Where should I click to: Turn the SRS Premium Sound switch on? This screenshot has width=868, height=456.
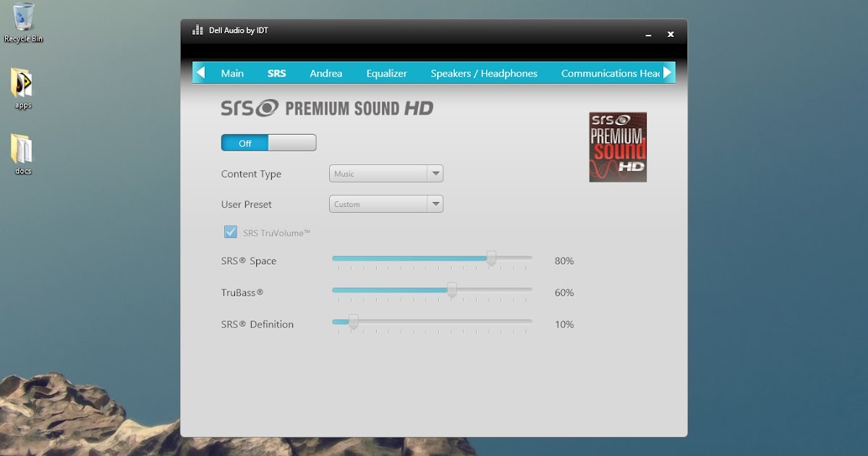pos(289,143)
